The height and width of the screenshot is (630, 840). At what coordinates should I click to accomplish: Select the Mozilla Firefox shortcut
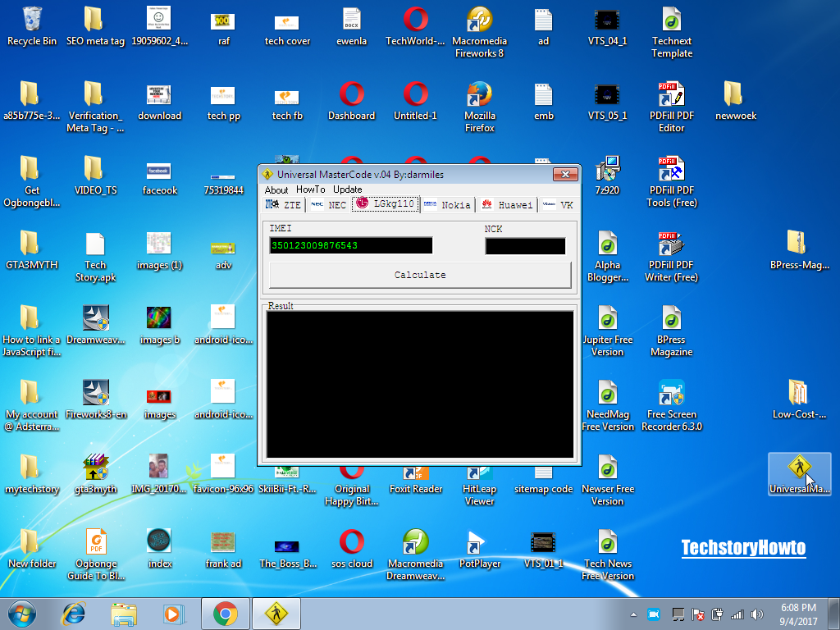click(479, 107)
